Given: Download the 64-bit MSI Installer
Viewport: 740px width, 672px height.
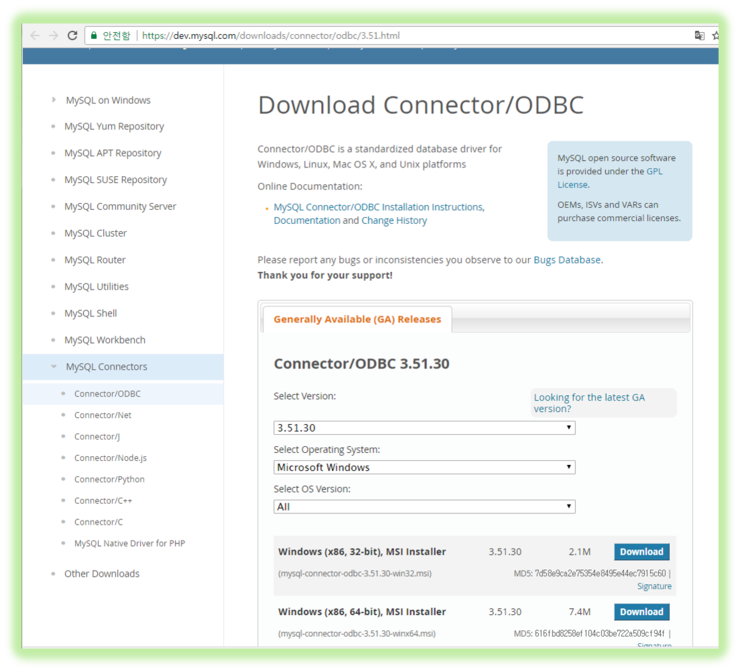Looking at the screenshot, I should tap(642, 612).
